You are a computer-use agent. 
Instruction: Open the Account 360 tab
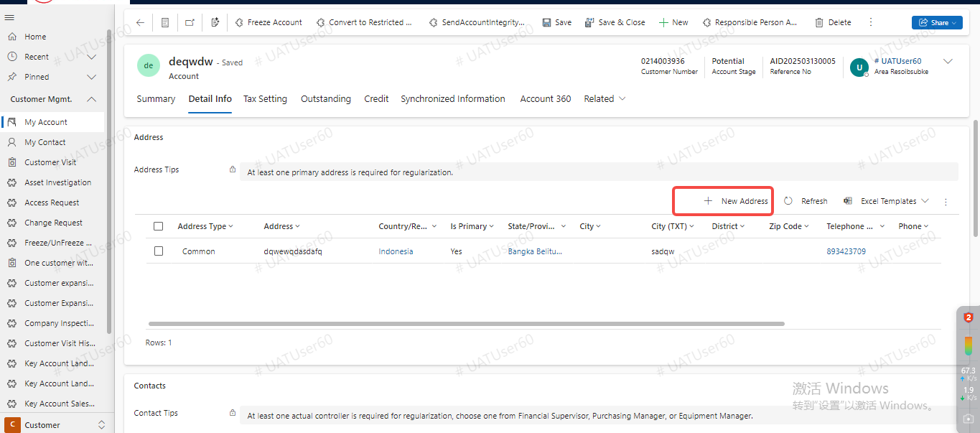[x=546, y=99]
